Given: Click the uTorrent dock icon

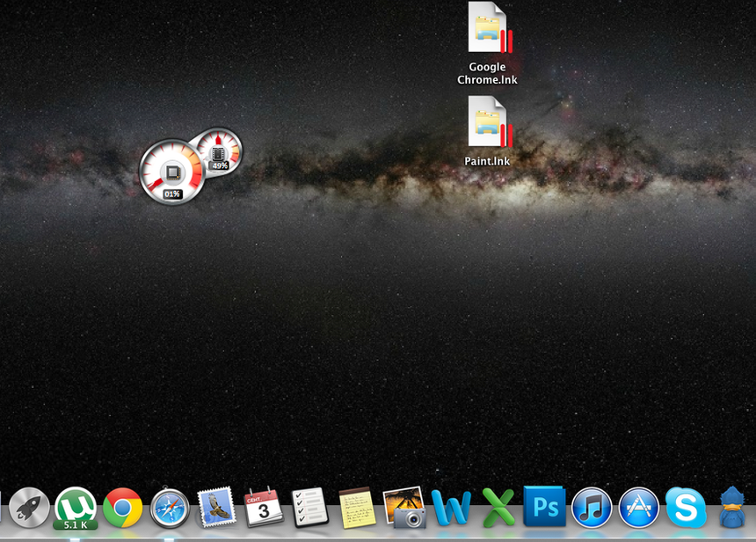Looking at the screenshot, I should click(76, 508).
